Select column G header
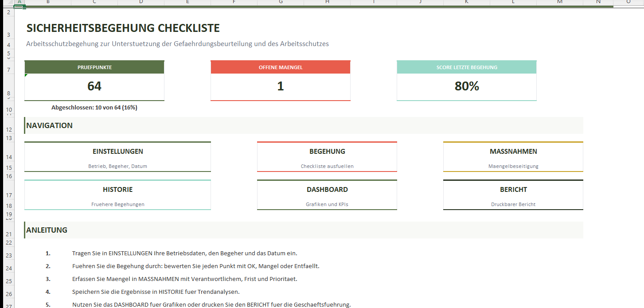This screenshot has height=308, width=644. click(x=281, y=2)
